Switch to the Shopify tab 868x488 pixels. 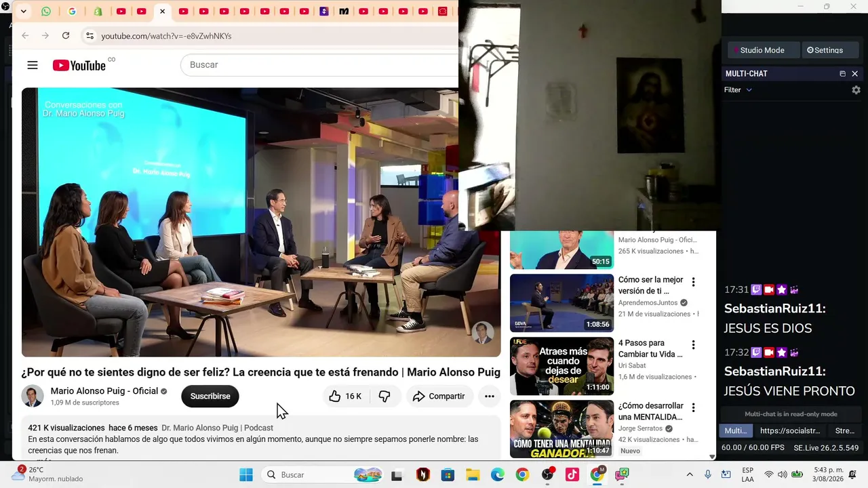click(x=98, y=12)
